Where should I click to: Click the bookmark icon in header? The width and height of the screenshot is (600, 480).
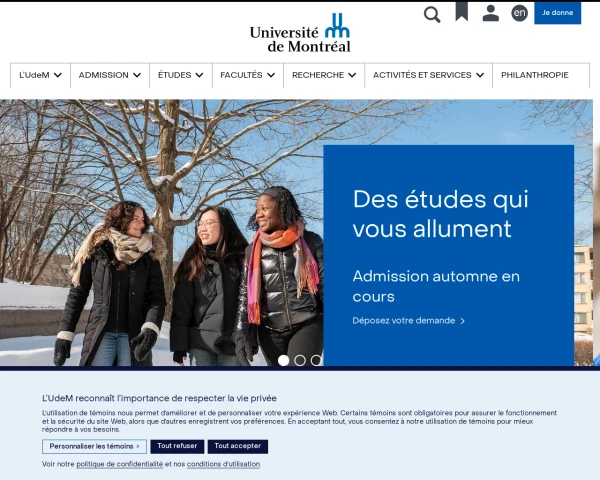[x=462, y=11]
